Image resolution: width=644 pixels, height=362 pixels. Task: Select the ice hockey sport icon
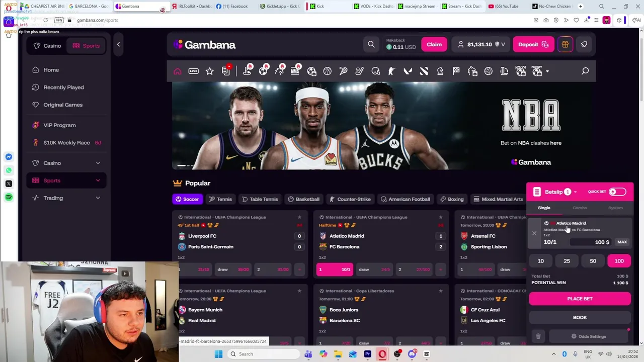click(360, 71)
